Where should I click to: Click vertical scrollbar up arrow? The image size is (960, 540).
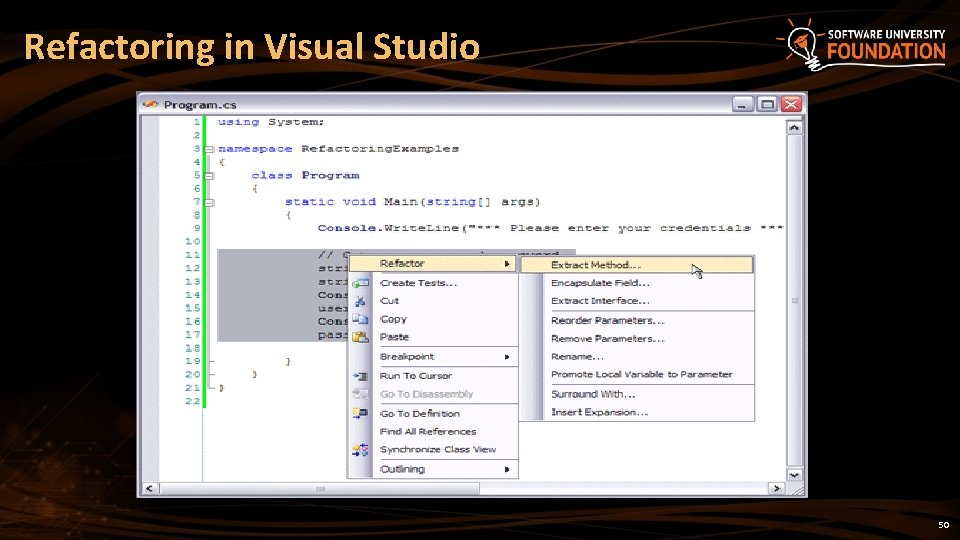pos(794,128)
